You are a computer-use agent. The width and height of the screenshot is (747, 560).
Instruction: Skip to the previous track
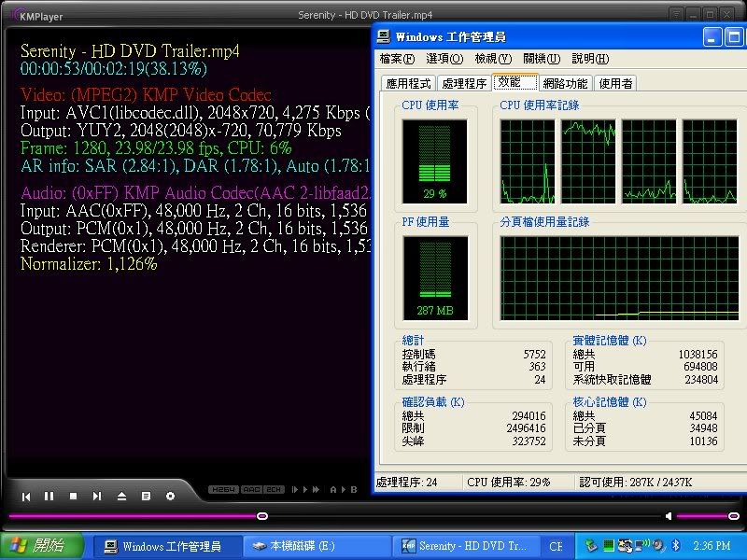(x=26, y=497)
